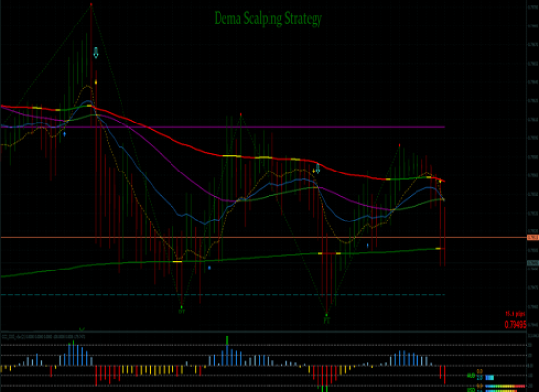Screen dimensions: 539x392
Task: Click the tallest green-tipped histogram bar in the indicator window
Action: click(x=227, y=351)
